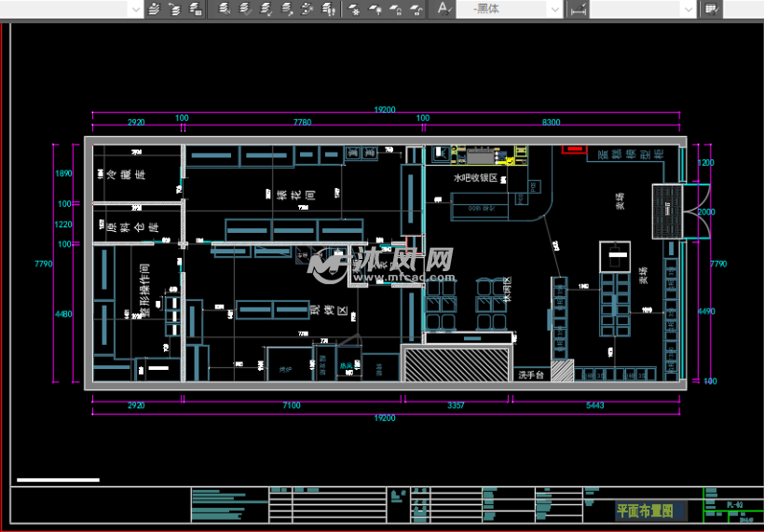This screenshot has width=764, height=532.
Task: Open the Layer States Manager icon
Action: 196,9
